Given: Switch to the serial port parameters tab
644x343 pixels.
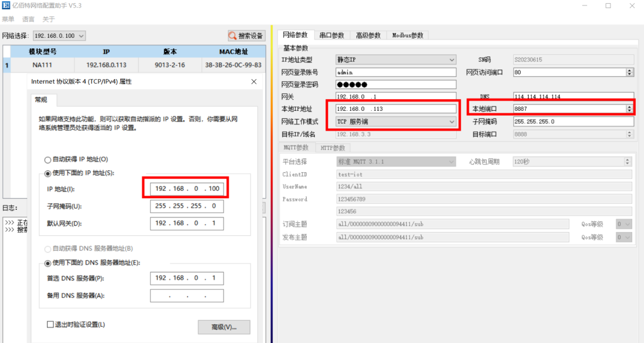Looking at the screenshot, I should (332, 35).
